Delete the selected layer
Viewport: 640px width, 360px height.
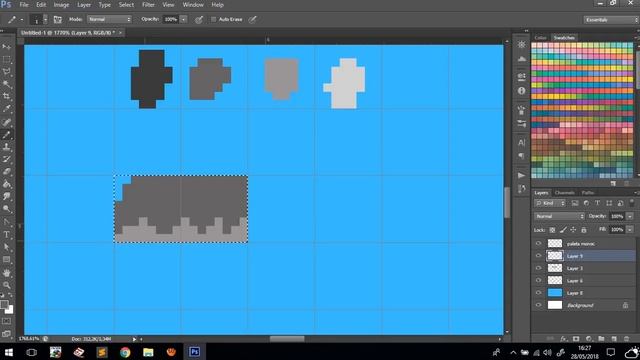tap(627, 339)
